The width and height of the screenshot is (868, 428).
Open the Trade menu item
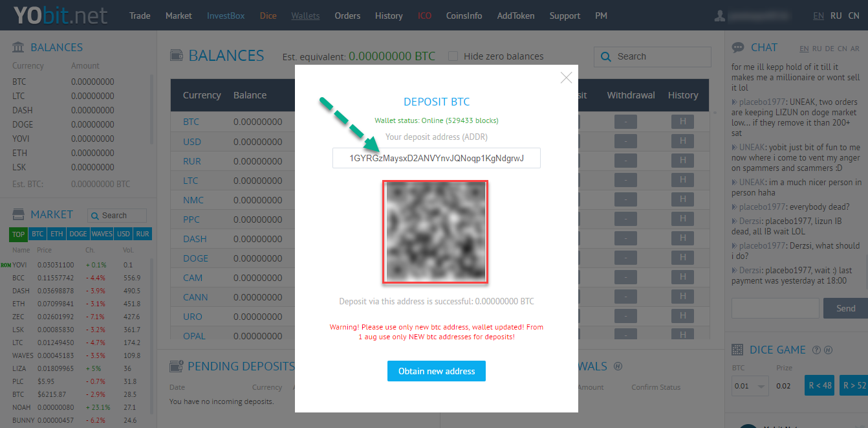click(140, 16)
